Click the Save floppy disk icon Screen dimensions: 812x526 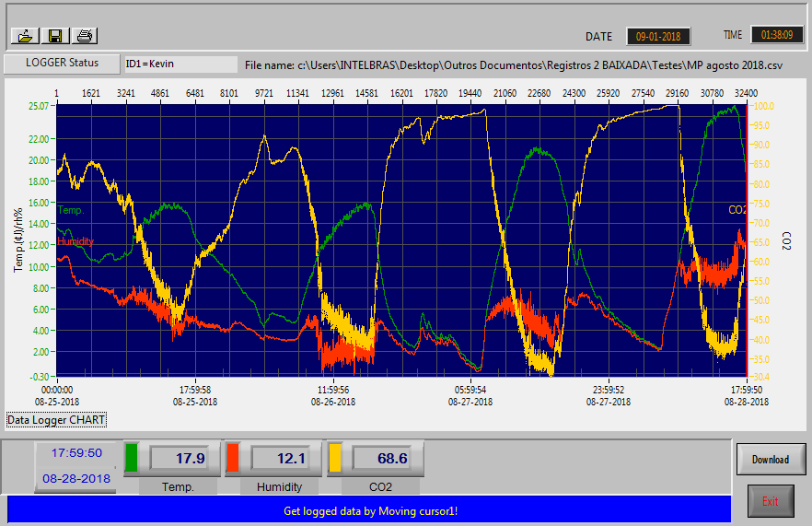click(55, 36)
